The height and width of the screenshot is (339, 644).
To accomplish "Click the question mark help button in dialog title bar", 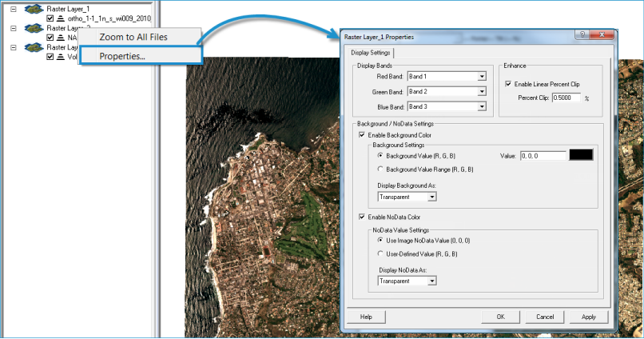I will (582, 34).
